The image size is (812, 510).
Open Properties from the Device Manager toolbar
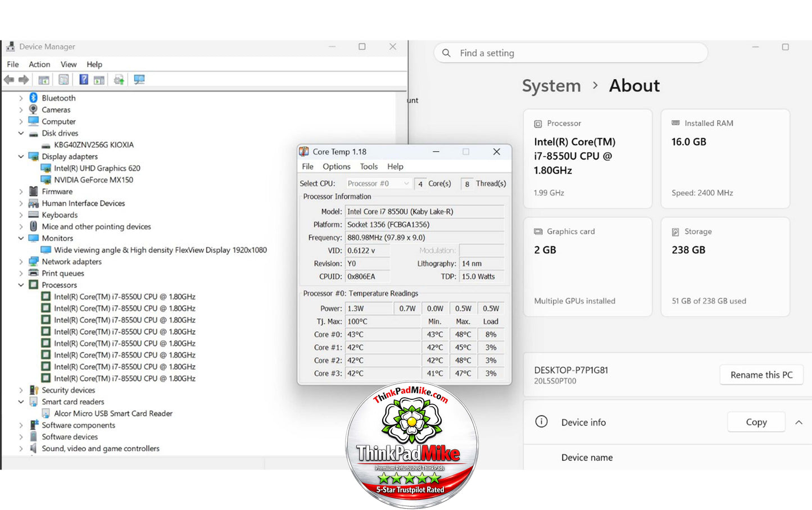[63, 80]
